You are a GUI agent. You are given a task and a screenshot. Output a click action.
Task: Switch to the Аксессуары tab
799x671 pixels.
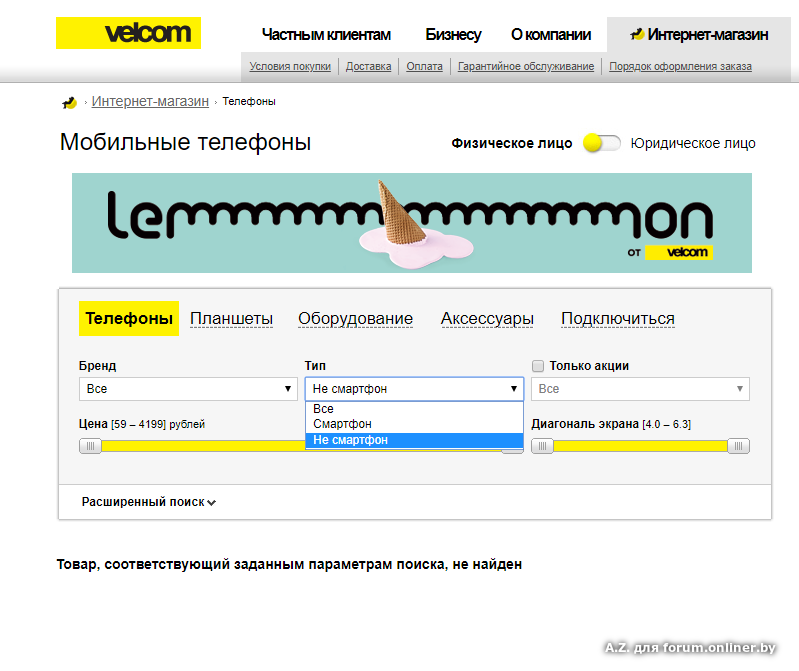coord(487,318)
